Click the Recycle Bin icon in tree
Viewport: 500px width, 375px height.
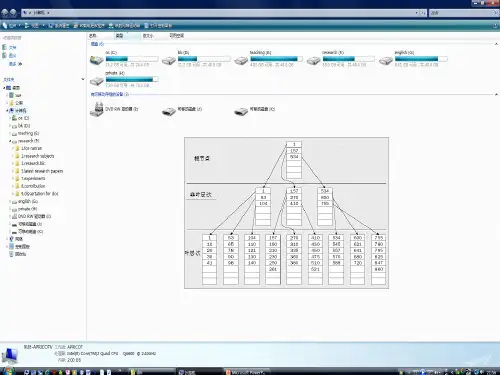pos(11,254)
